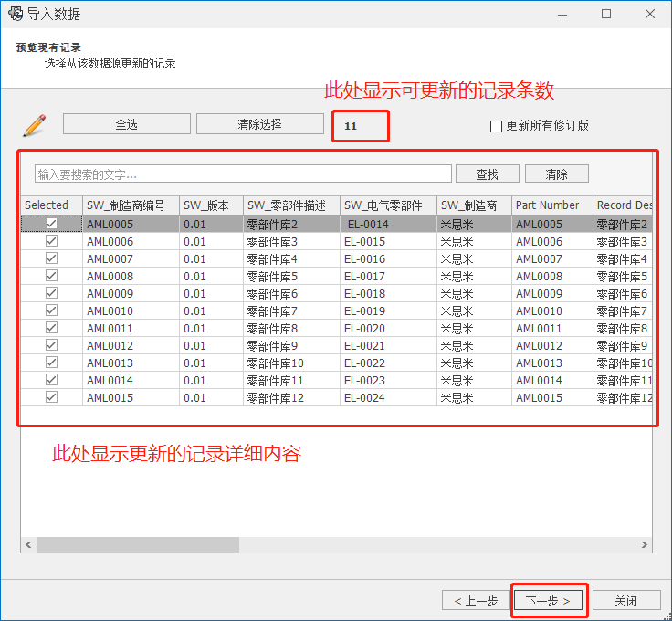
Task: Uncheck the Selected box for AML0005
Action: point(52,224)
